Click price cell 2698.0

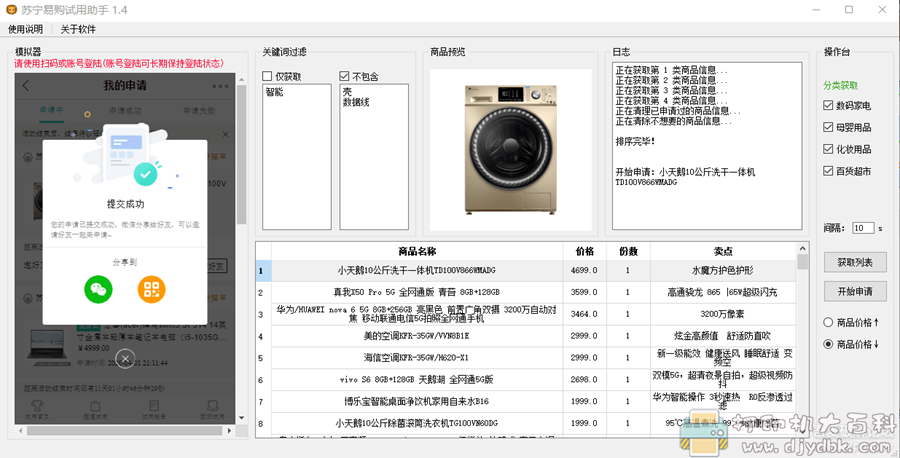coord(584,379)
